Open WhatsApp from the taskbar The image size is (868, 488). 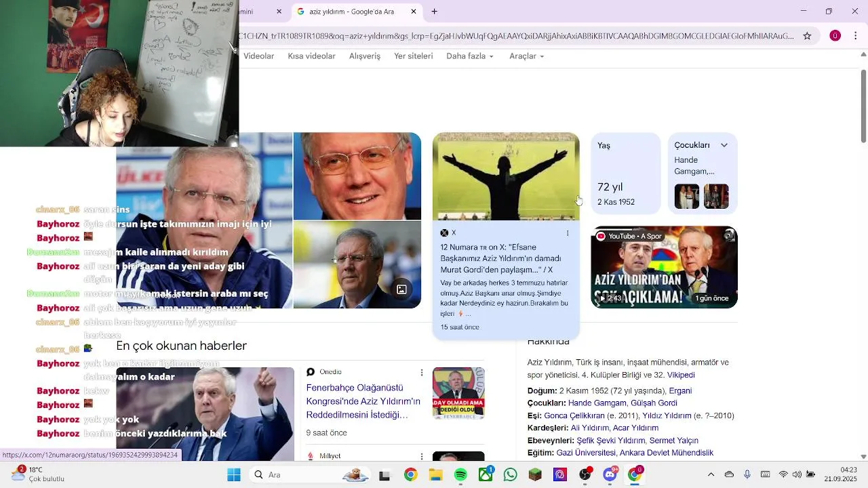click(x=511, y=475)
